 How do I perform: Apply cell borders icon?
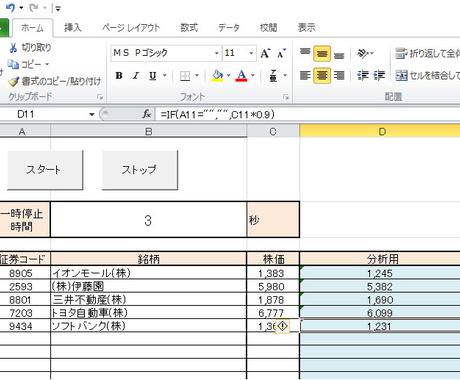point(185,76)
